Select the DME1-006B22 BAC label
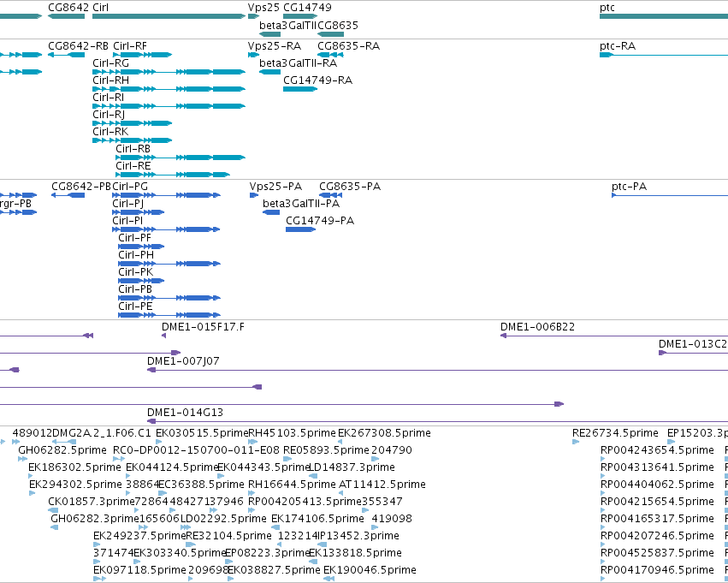Screen dimensions: 728x583 [x=537, y=327]
